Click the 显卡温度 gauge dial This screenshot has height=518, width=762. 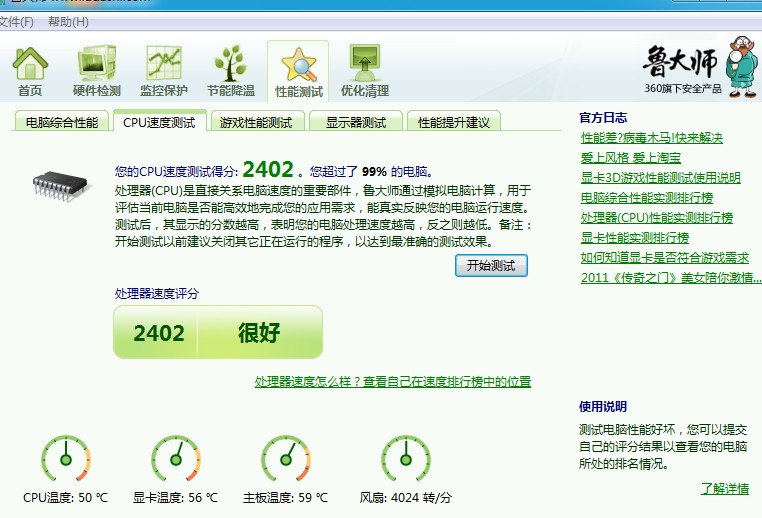point(175,459)
